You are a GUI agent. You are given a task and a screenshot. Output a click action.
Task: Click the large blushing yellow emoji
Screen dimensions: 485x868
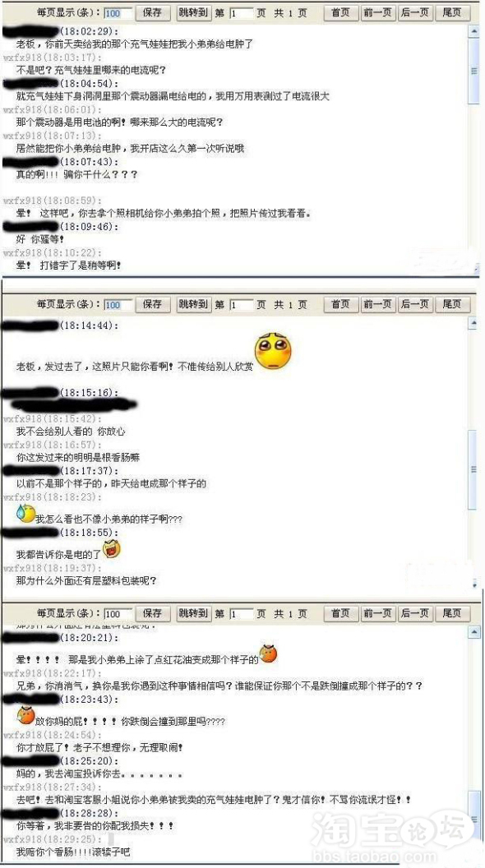273,352
